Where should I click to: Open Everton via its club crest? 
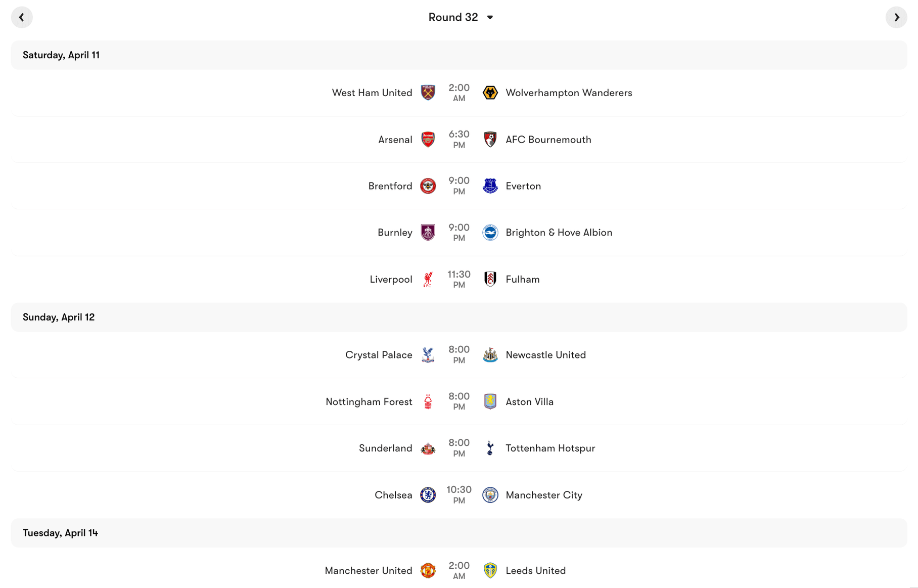click(490, 186)
